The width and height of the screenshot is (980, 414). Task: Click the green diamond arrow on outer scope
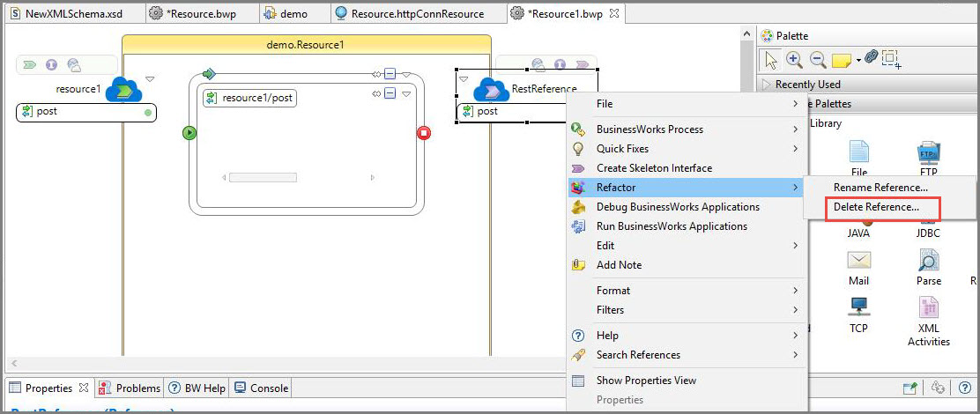tap(209, 74)
